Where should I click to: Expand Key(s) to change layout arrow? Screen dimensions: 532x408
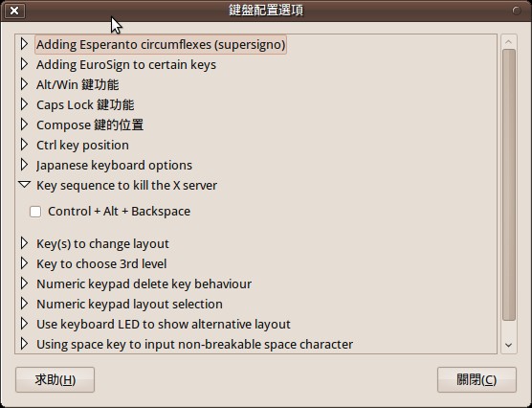[24, 243]
